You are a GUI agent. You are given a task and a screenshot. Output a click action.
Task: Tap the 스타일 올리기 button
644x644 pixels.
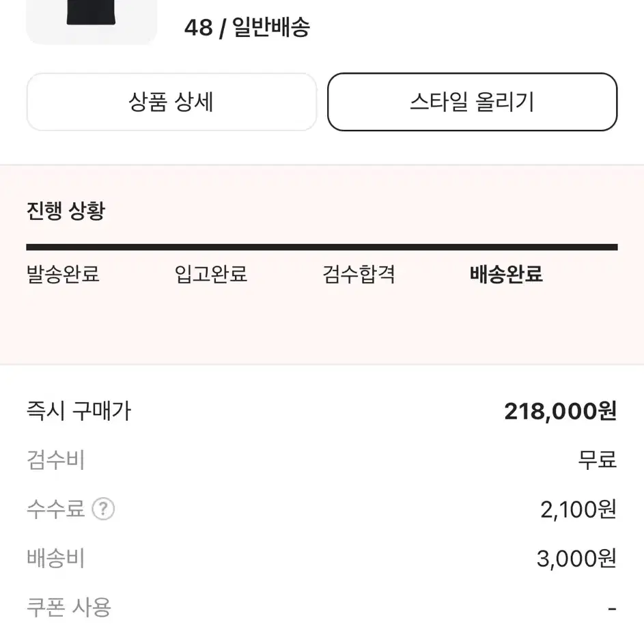pos(473,102)
